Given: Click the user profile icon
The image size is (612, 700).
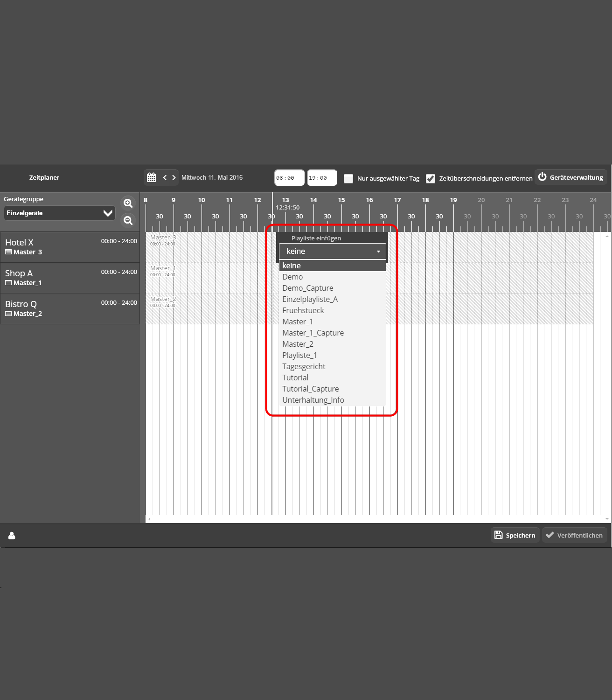Looking at the screenshot, I should pyautogui.click(x=12, y=535).
